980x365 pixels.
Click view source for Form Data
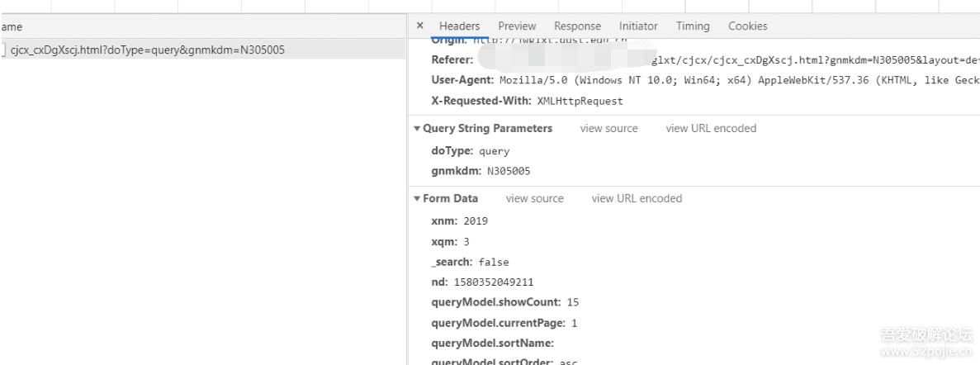[x=534, y=199]
